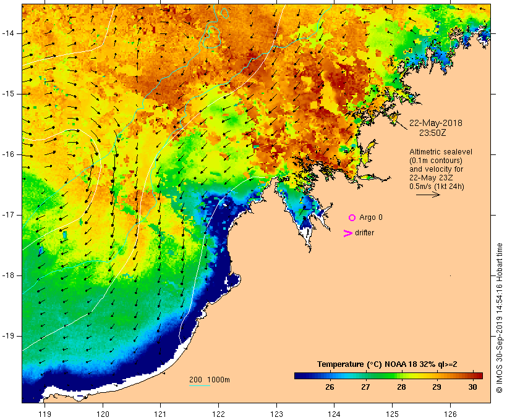Click the 'Argo 0' legend label
Screen dimensions: 507x420
tap(371, 217)
